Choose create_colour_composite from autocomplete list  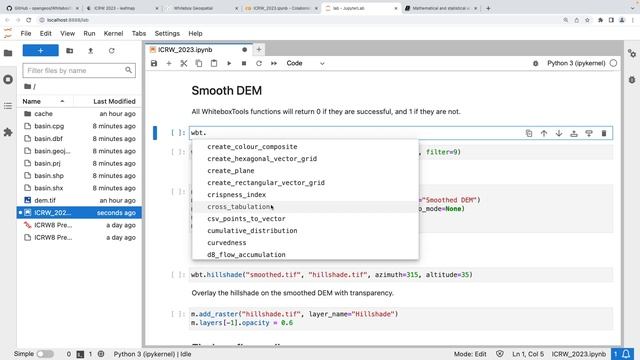305,147
